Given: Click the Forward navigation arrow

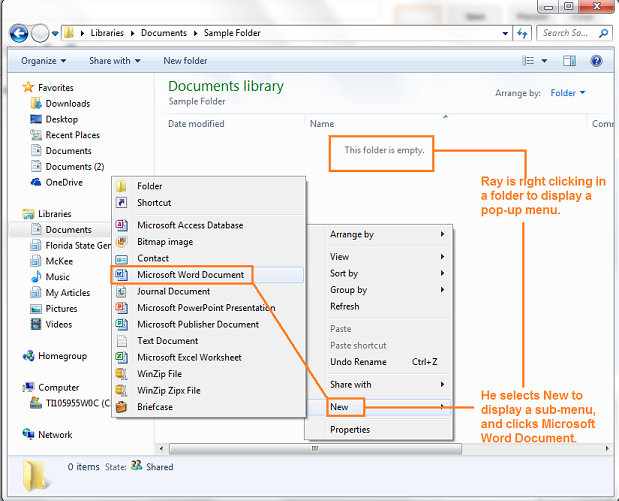Looking at the screenshot, I should (40, 33).
